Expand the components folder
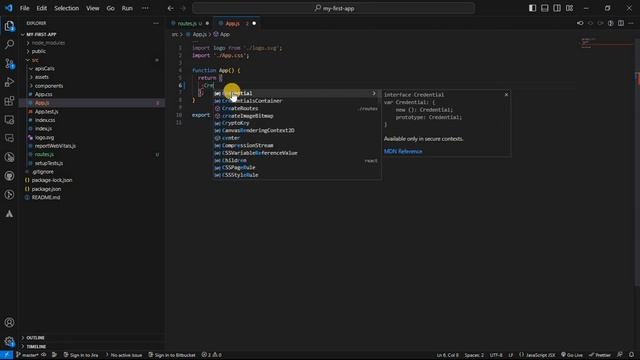This screenshot has height=360, width=640. (x=49, y=86)
